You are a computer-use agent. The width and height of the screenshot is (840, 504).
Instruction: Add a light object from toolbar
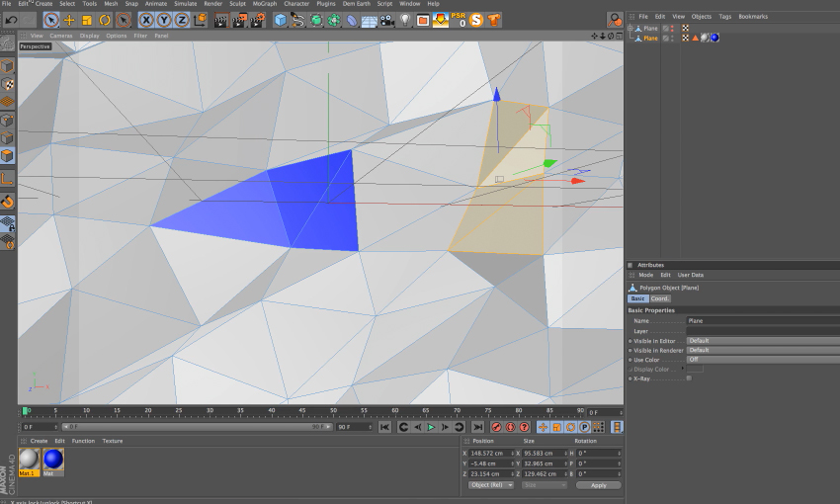coord(405,20)
